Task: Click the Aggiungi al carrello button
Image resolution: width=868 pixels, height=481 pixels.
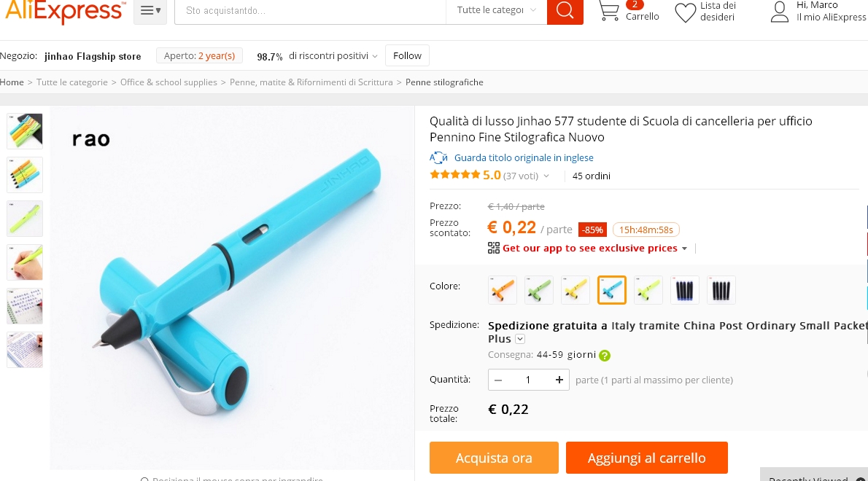Action: click(646, 458)
